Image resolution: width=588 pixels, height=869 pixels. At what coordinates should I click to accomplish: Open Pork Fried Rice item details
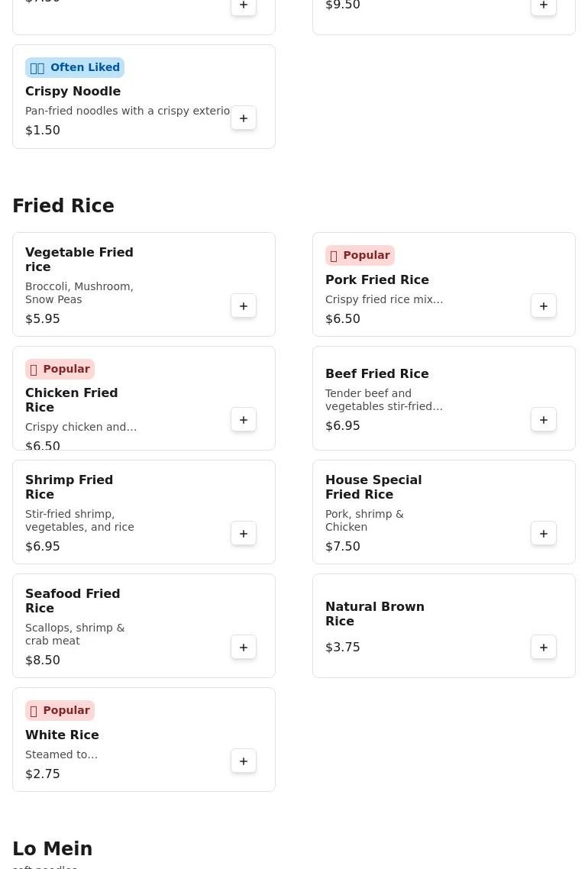(x=376, y=280)
